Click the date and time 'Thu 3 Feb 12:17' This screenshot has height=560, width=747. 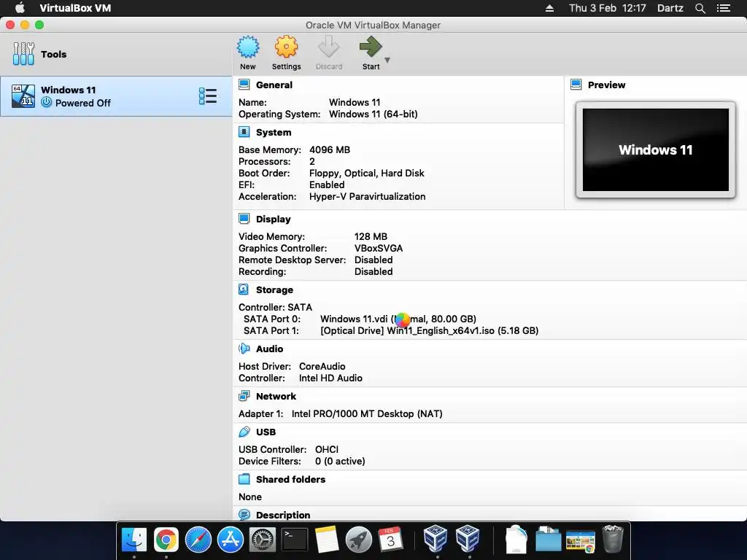(608, 8)
